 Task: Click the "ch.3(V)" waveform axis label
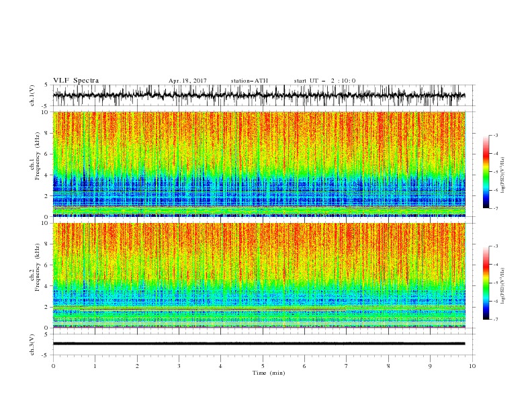(x=32, y=345)
